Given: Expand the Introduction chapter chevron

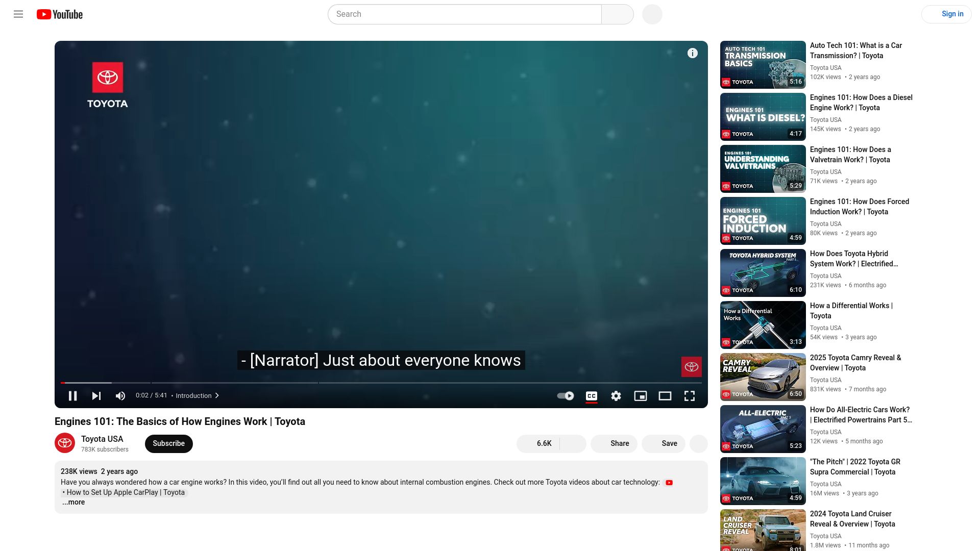Looking at the screenshot, I should (x=217, y=395).
